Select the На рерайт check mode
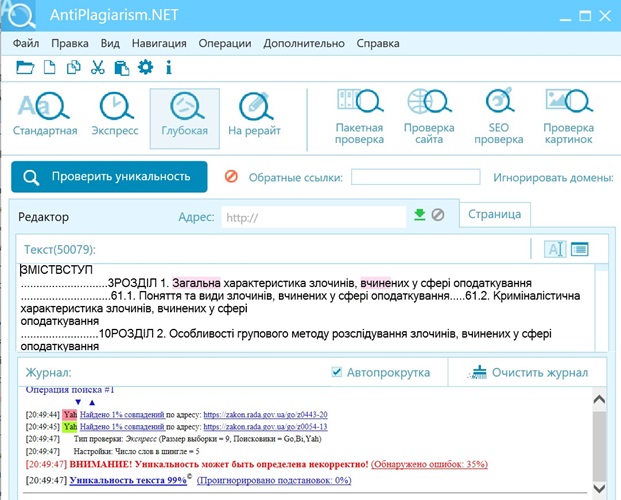 [x=254, y=115]
